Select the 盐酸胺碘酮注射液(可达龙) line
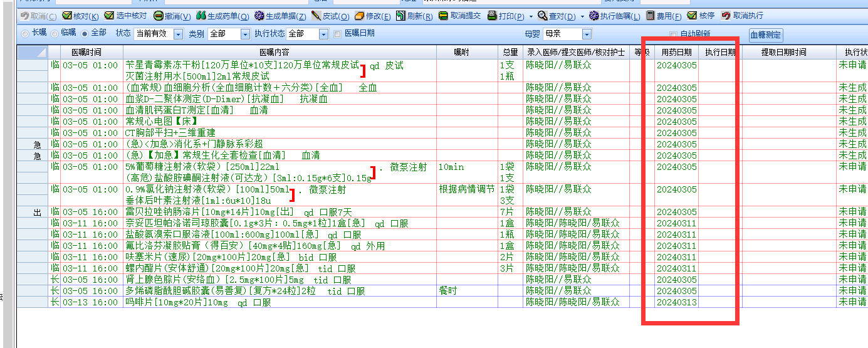This screenshot has height=348, width=868. click(x=249, y=178)
